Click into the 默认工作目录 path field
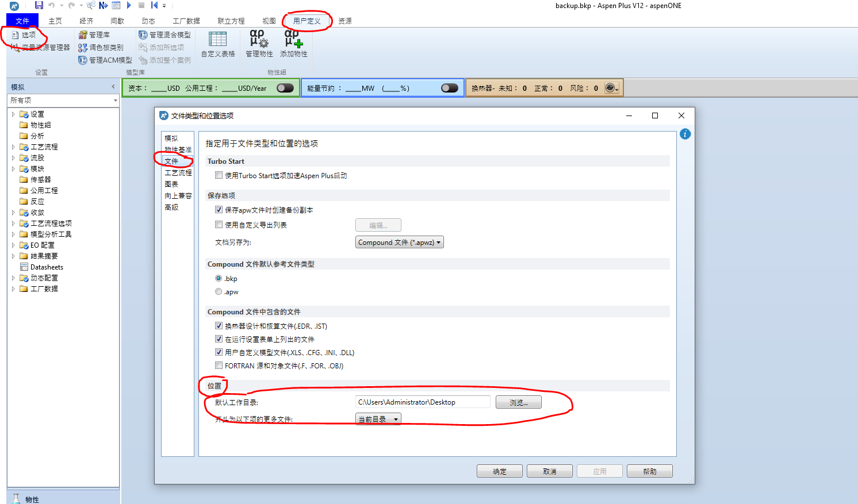Image resolution: width=858 pixels, height=504 pixels. 422,402
